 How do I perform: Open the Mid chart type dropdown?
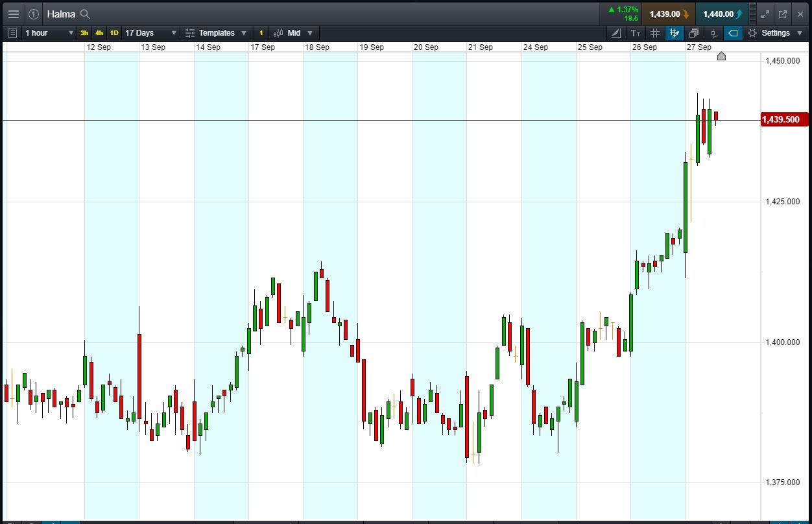tap(293, 33)
